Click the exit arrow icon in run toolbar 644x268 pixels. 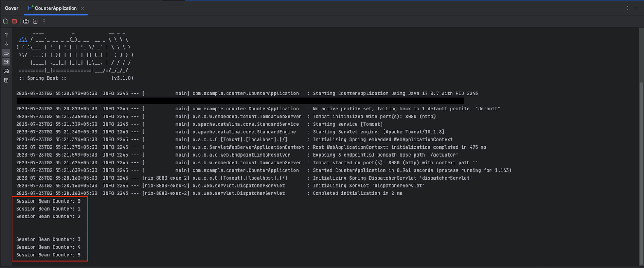pyautogui.click(x=35, y=21)
